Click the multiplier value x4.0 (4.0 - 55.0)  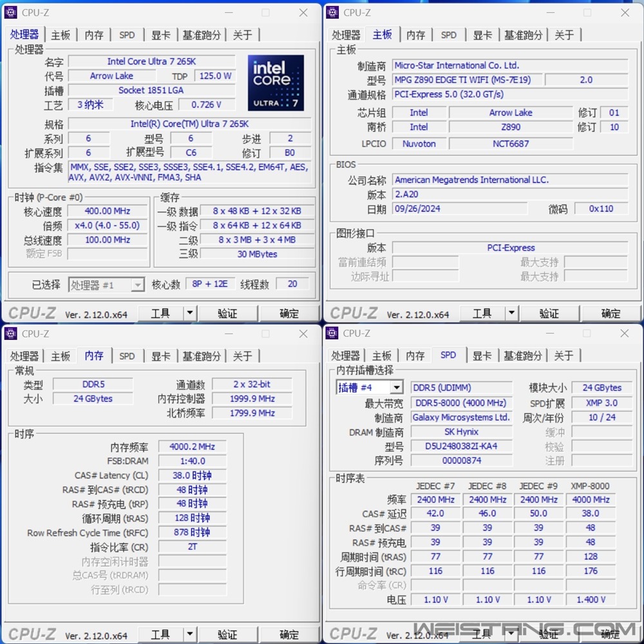click(108, 225)
